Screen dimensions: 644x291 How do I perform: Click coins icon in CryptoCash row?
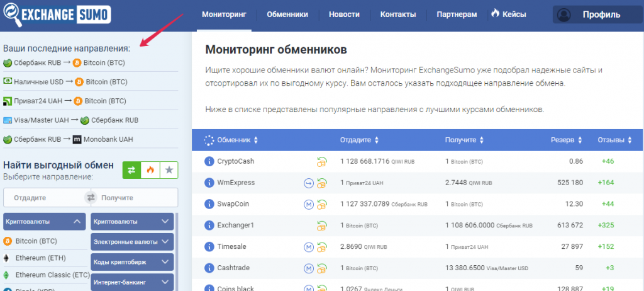pyautogui.click(x=321, y=162)
